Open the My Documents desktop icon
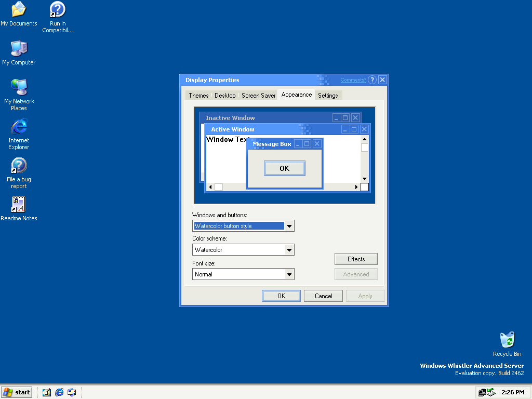This screenshot has width=532, height=399. 19,14
